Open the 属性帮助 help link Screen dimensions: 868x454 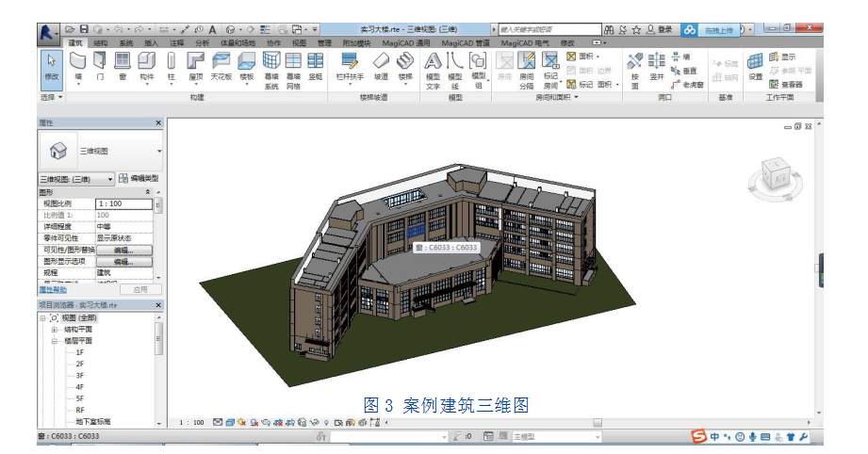pos(53,290)
